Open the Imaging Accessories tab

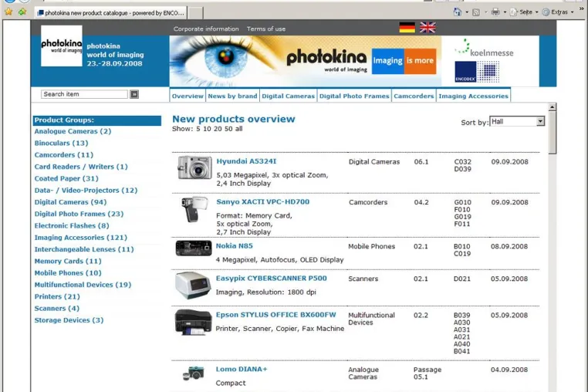473,96
